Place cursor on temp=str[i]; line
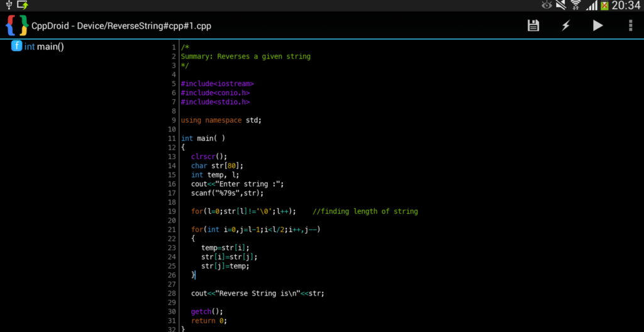 point(225,247)
